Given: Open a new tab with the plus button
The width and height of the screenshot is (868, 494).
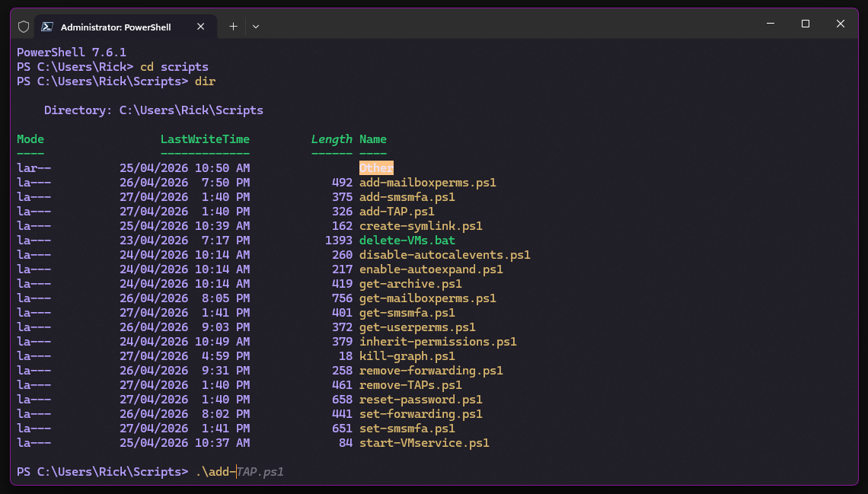Looking at the screenshot, I should point(234,27).
